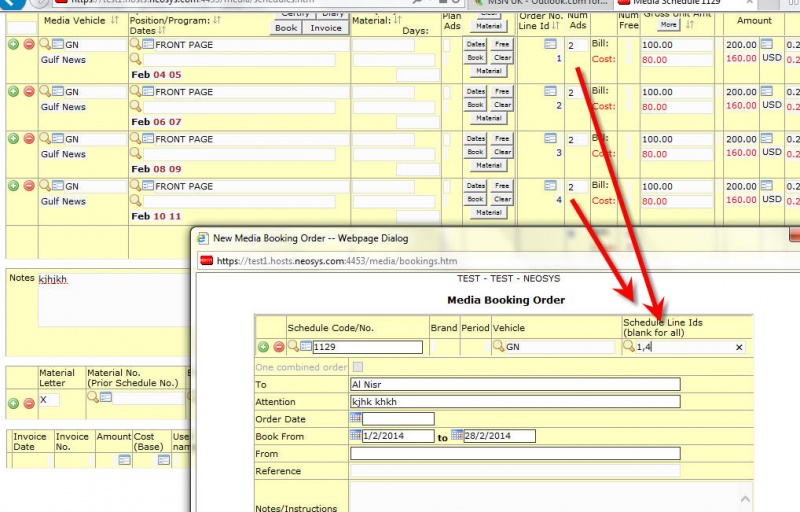Screen dimensions: 800x512
Task: Delete the Feb 04 05 schedule line
Action: (29, 44)
